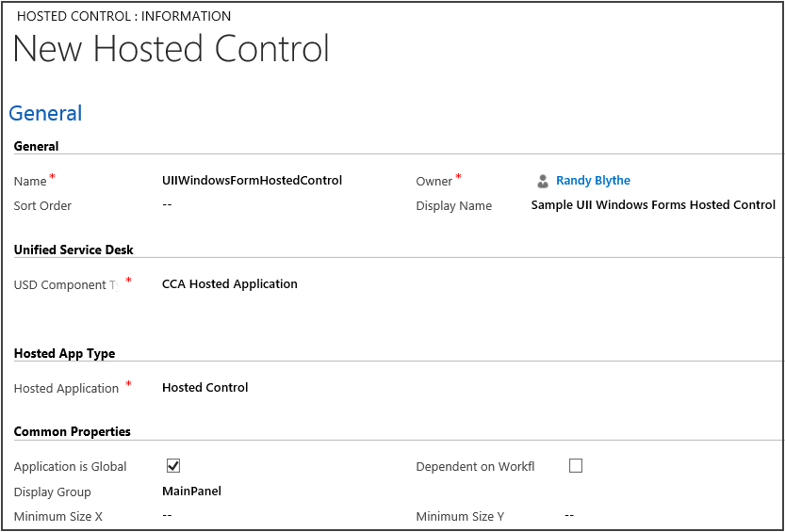Enable the Dependent on Workflow checkbox
785x532 pixels.
[x=576, y=466]
